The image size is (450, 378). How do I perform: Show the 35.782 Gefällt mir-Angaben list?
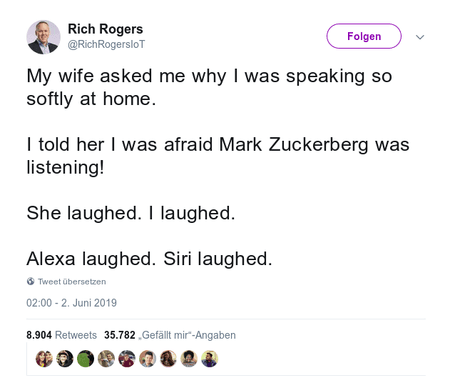(x=170, y=335)
